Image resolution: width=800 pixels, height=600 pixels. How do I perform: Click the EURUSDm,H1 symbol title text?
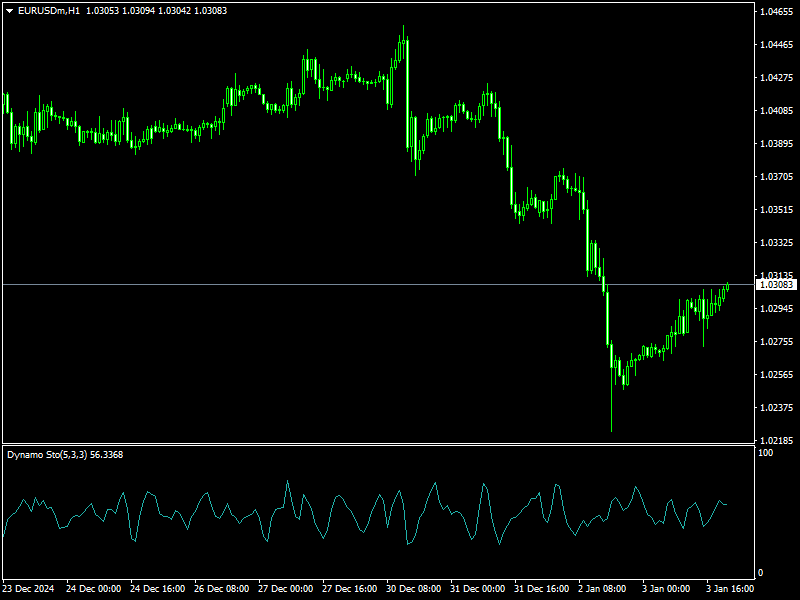pos(49,11)
